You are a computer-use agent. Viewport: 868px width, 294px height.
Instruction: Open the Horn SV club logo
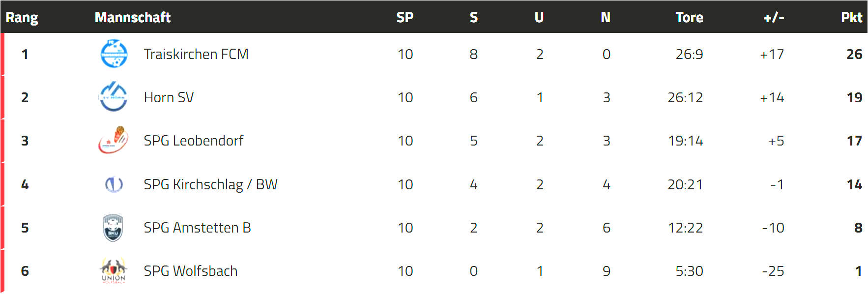click(x=114, y=97)
